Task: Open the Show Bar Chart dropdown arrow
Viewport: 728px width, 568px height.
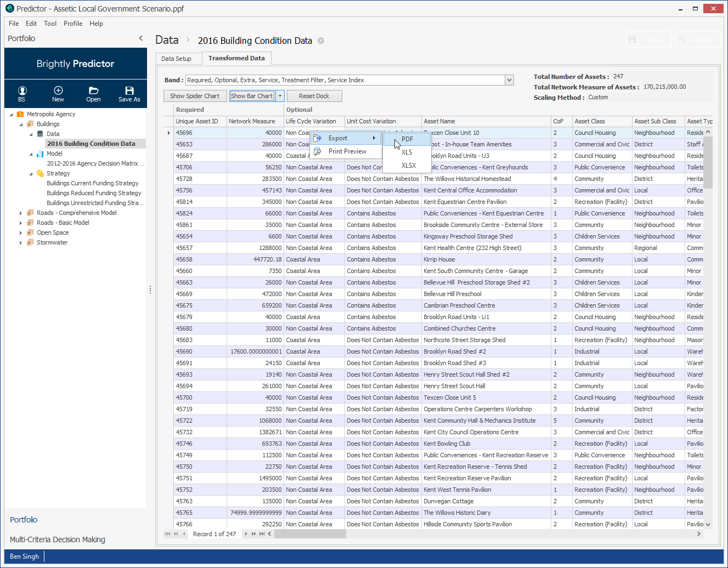Action: click(280, 95)
